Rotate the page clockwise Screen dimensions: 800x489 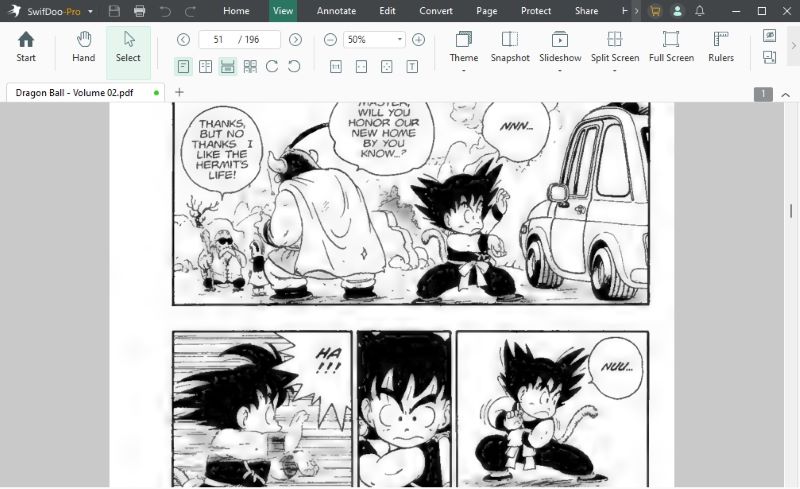pos(272,66)
